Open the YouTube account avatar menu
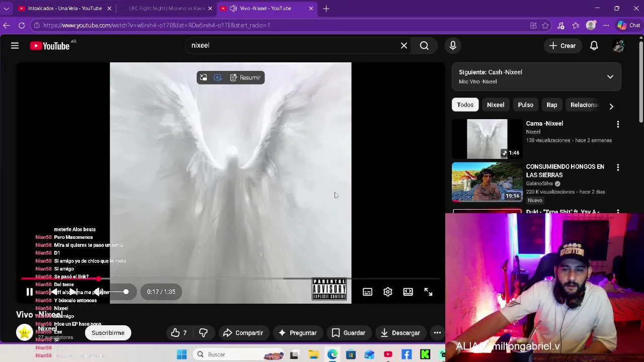 pos(618,46)
